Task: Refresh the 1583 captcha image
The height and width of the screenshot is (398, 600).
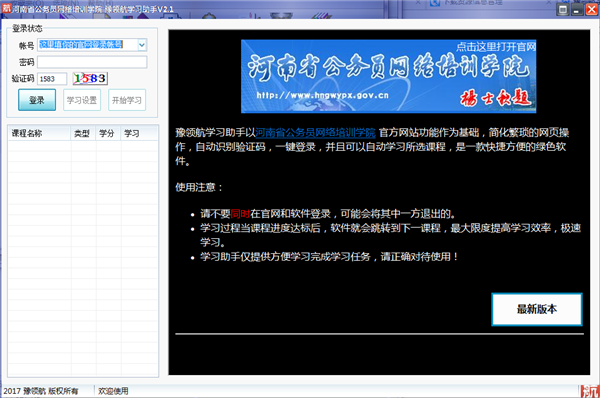Action: [x=90, y=78]
